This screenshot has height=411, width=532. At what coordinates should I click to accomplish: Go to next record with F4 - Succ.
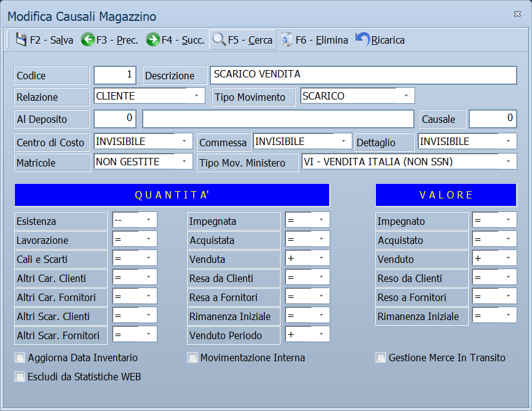(x=183, y=40)
